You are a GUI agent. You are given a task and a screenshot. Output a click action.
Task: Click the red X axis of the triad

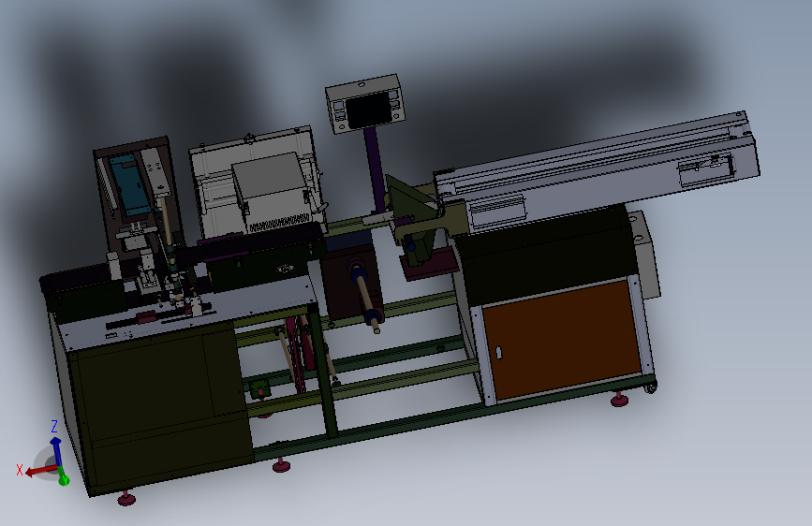tap(40, 471)
